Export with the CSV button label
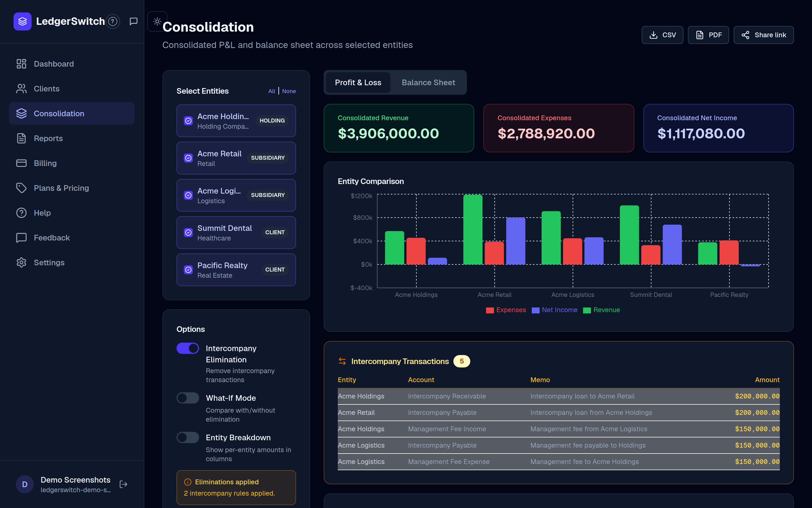This screenshot has height=508, width=812. [669, 35]
